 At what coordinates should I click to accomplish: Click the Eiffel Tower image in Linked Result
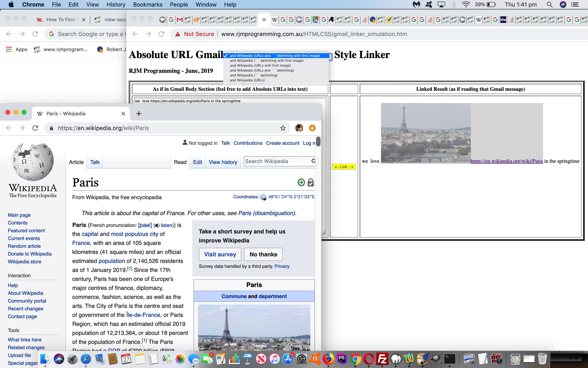pyautogui.click(x=426, y=133)
